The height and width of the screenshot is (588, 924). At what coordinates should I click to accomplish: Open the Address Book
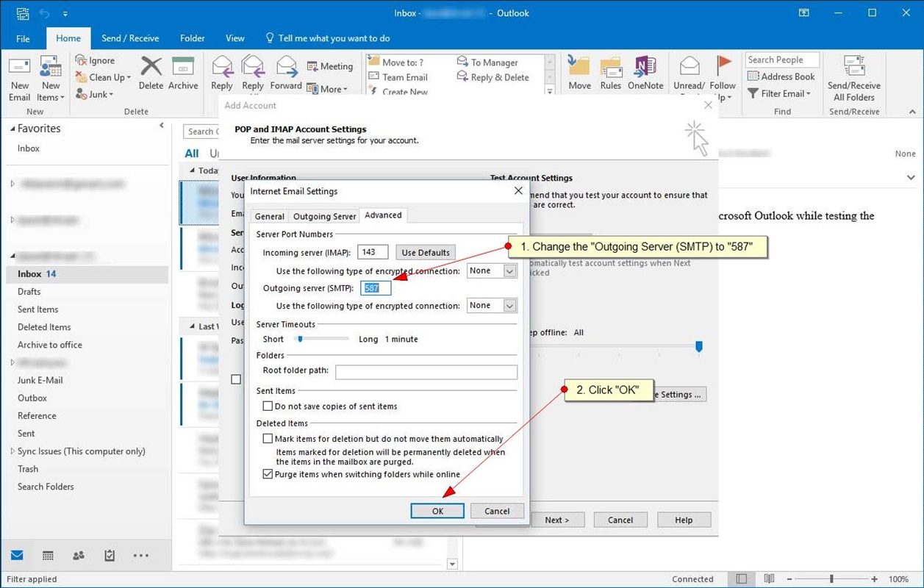(x=781, y=76)
